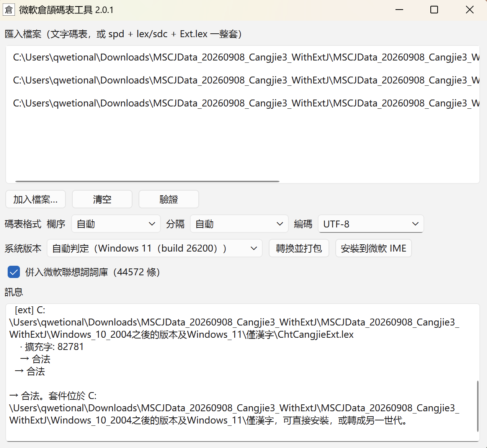This screenshot has height=448, width=487.
Task: Click the [ext] C: line in message log
Action: coord(30,310)
